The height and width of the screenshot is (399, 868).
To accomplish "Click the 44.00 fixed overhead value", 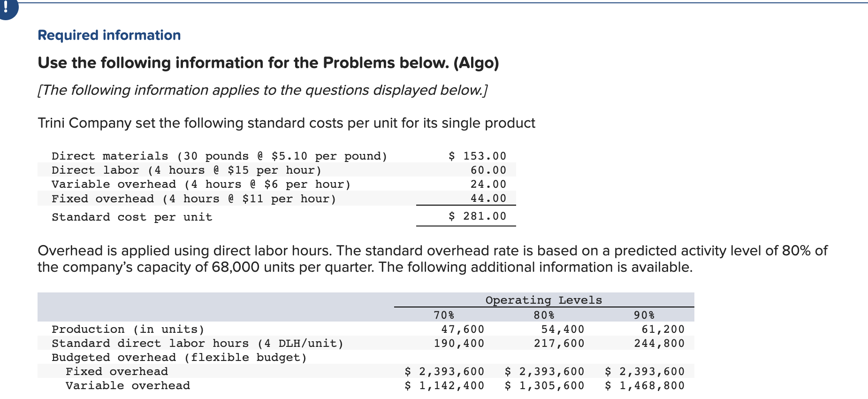I will [x=488, y=198].
